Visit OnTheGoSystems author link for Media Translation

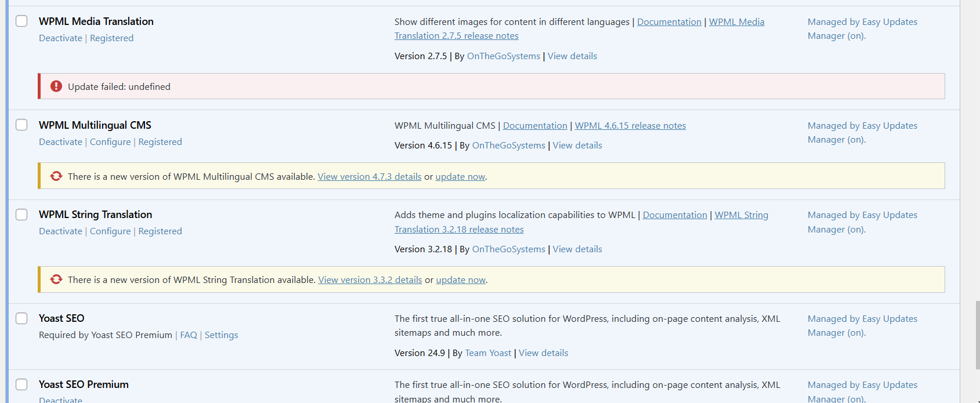[504, 56]
